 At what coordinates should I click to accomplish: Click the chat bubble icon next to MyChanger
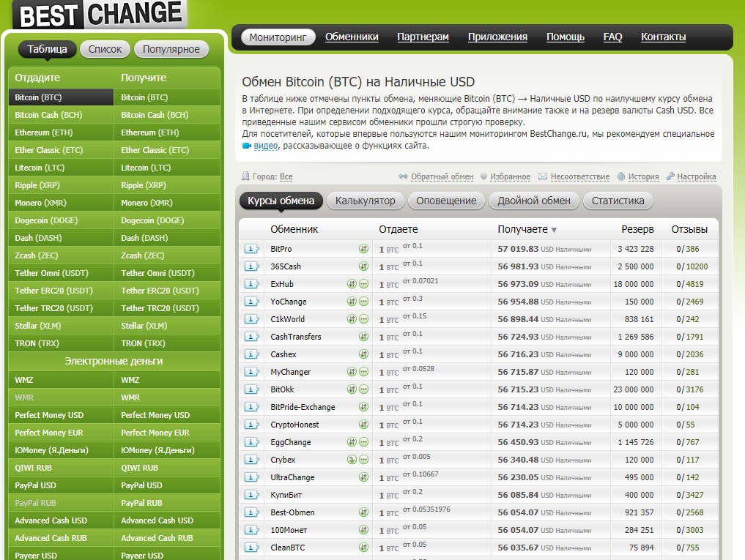[363, 372]
